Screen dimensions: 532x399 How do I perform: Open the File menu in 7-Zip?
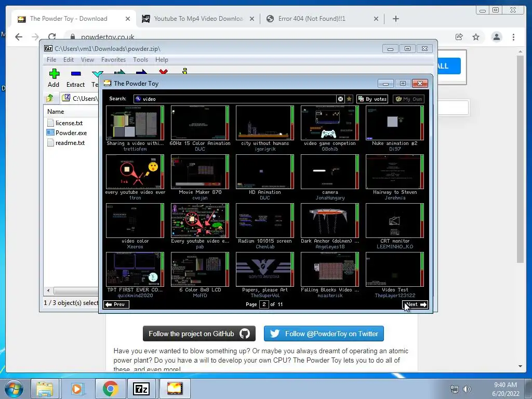51,60
